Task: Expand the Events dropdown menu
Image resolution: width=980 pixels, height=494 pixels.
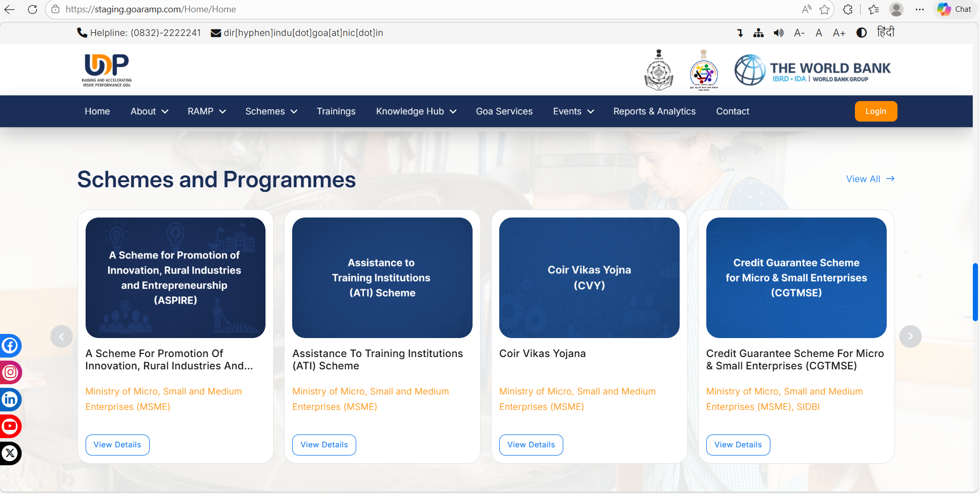Action: click(574, 111)
